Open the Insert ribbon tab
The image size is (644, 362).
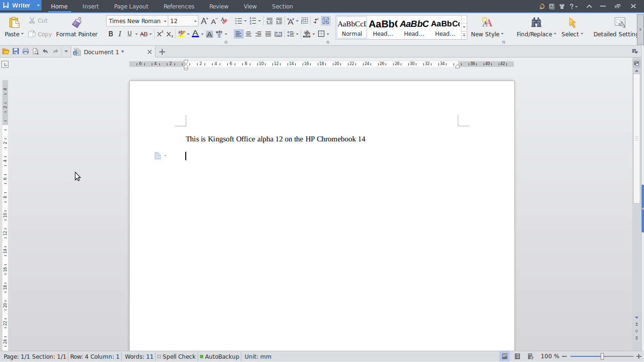91,6
